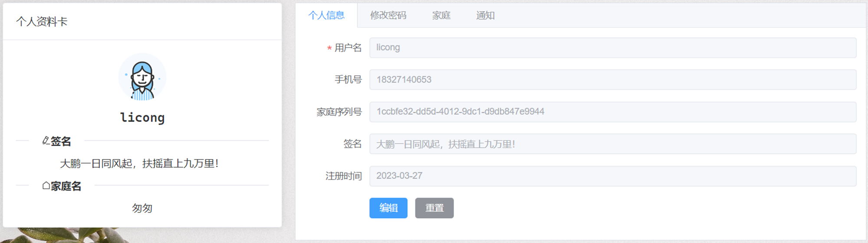868x243 pixels.
Task: Open the 修改密码 tab
Action: point(388,16)
